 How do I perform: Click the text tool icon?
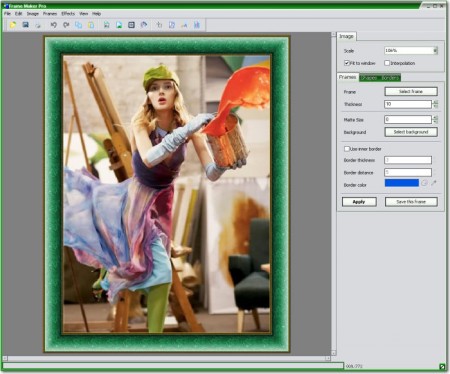(x=184, y=25)
